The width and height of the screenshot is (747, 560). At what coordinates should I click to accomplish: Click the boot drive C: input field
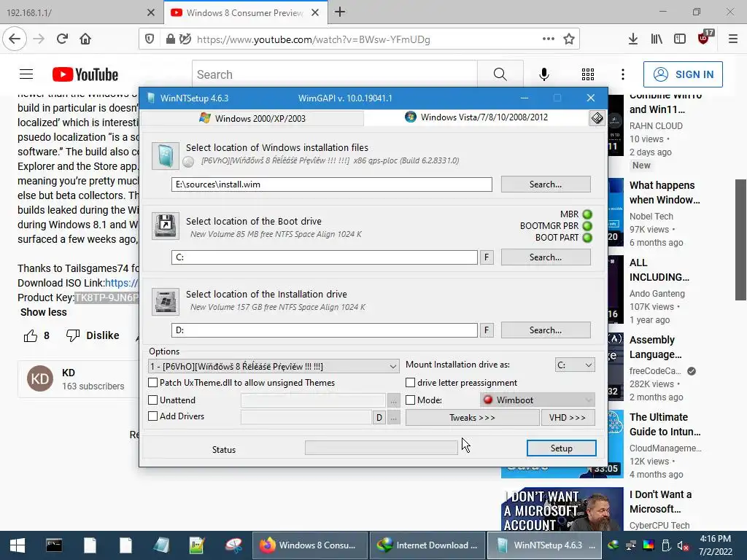click(x=325, y=257)
